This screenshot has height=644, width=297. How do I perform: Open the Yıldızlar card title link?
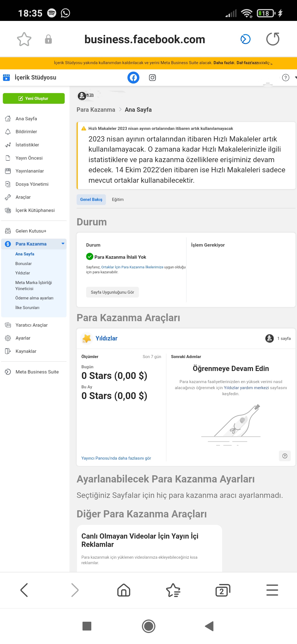point(106,338)
